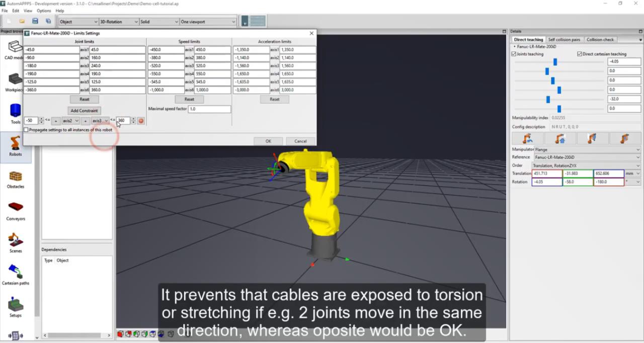Open the Robots category in sidebar
The height and width of the screenshot is (343, 644).
click(x=15, y=145)
